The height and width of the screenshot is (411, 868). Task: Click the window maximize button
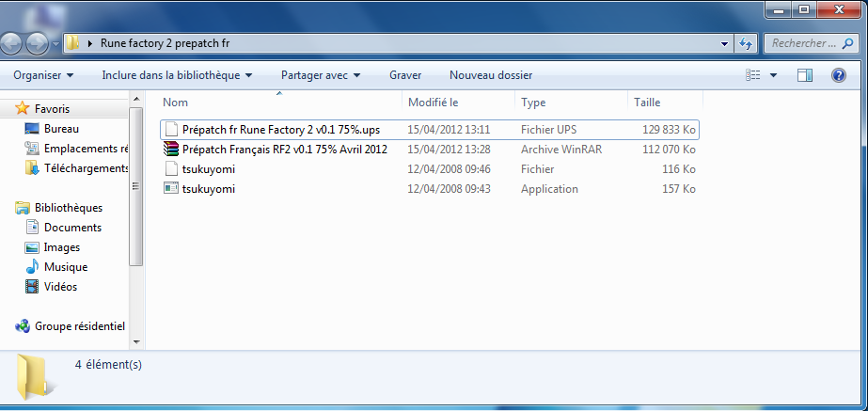[x=804, y=8]
